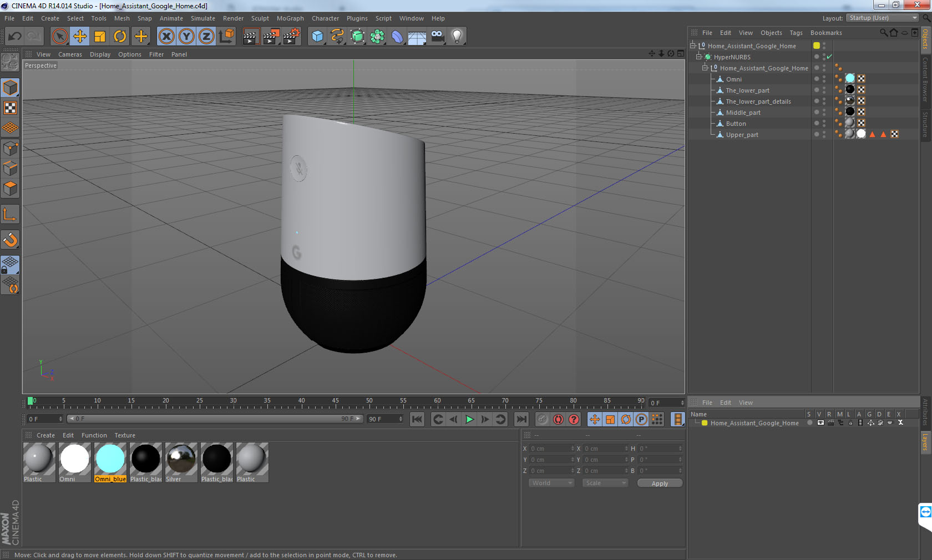Add a HyperNURBS generator
Viewport: 932px width, 560px height.
click(357, 37)
